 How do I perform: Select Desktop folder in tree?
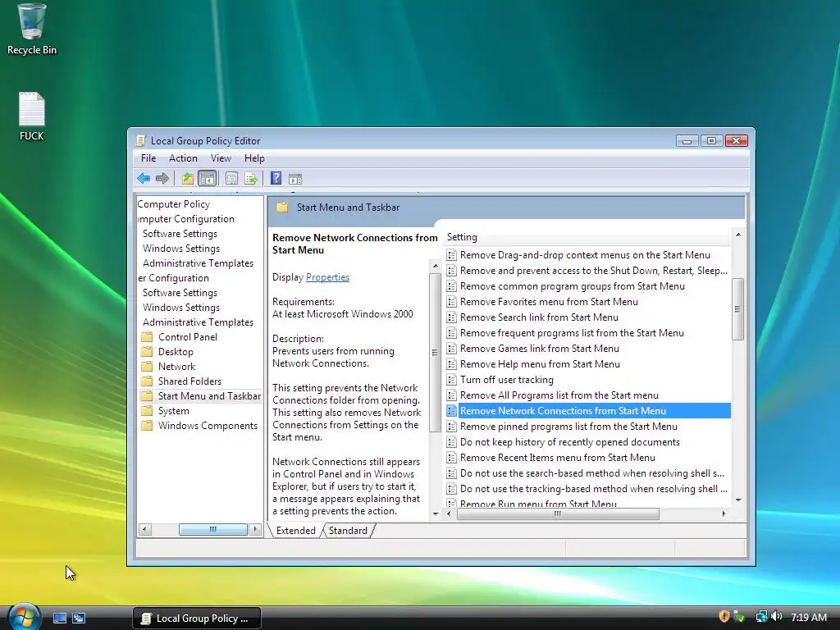(x=176, y=352)
